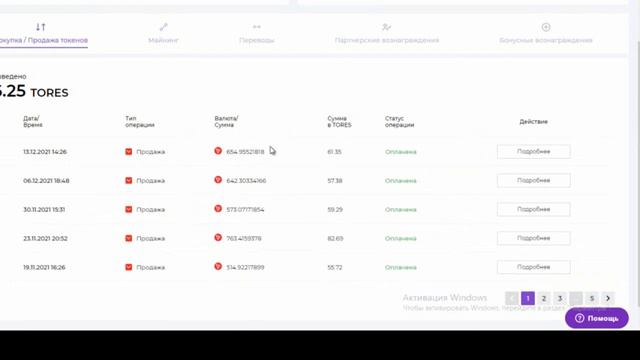Jump to page 3
640x360 pixels.
tap(560, 298)
